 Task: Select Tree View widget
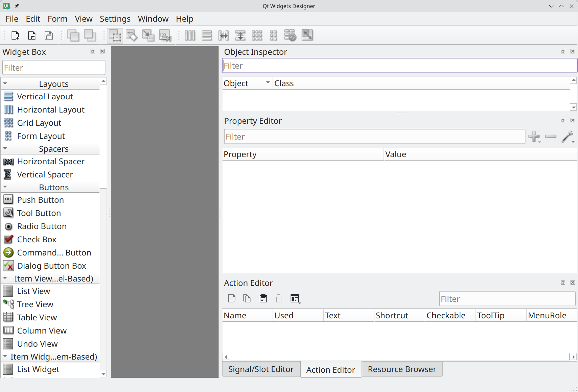point(50,304)
